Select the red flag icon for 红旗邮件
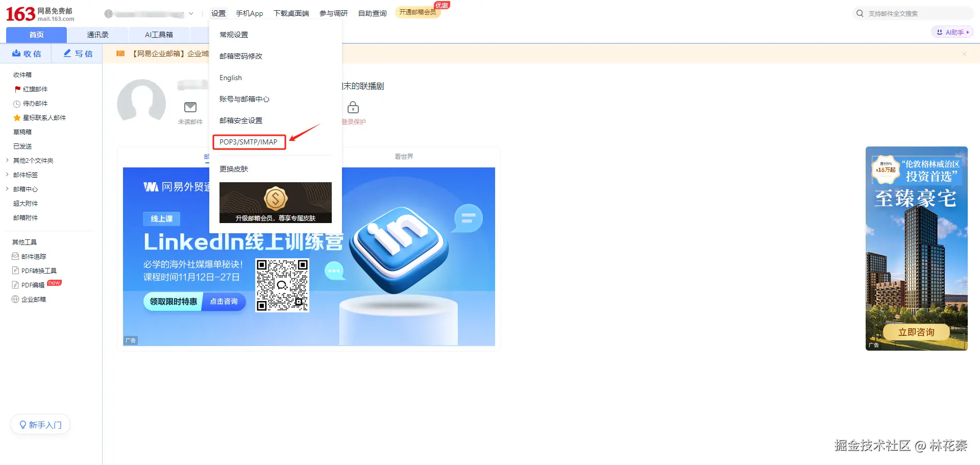The height and width of the screenshot is (465, 980). [x=17, y=89]
